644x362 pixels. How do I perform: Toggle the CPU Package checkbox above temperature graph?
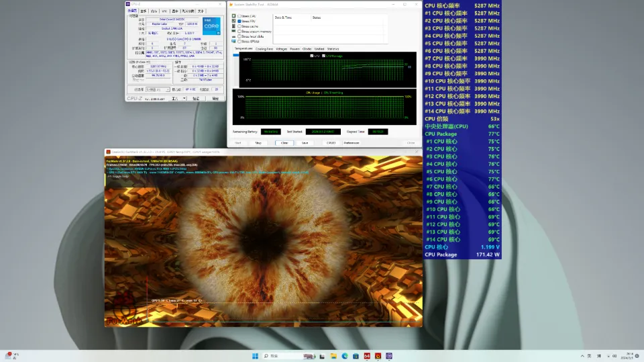(323, 56)
